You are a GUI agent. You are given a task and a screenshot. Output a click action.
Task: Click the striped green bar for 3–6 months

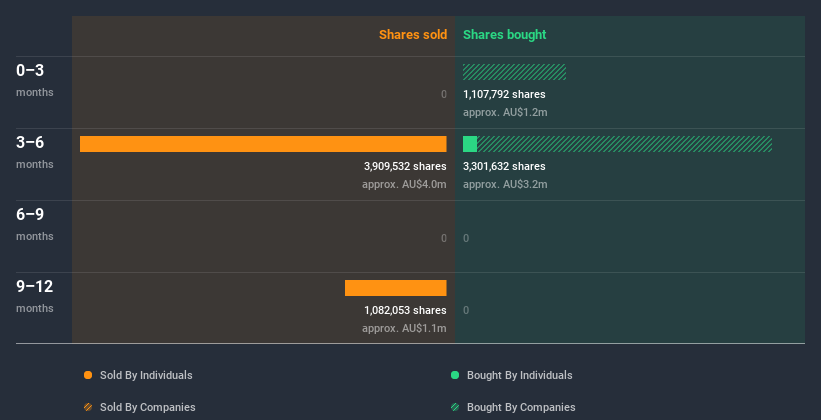coord(625,144)
